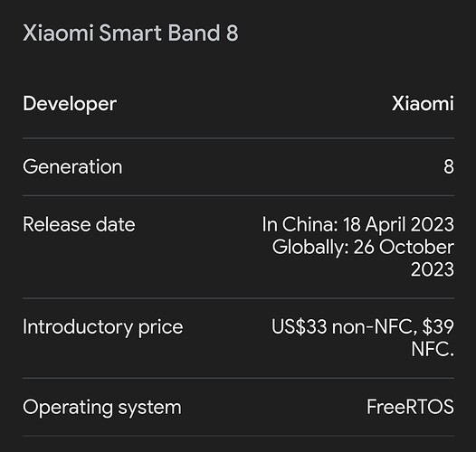Click the divider line below the Developer row
476x452 pixels.
tap(238, 138)
